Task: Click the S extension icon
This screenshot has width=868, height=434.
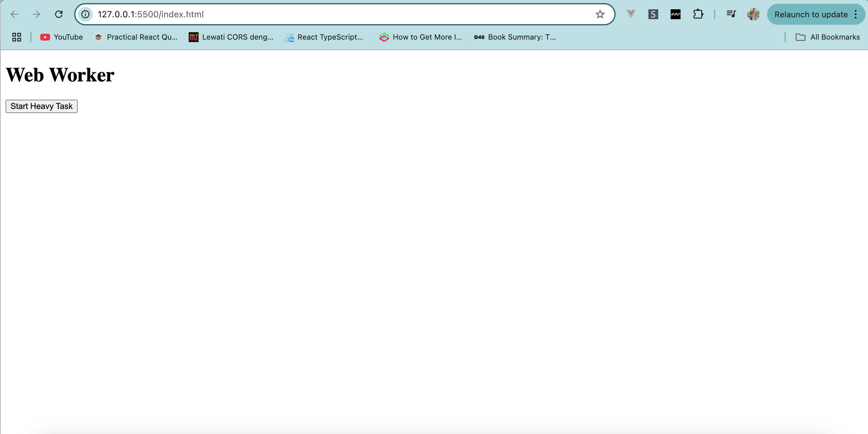Action: click(653, 14)
